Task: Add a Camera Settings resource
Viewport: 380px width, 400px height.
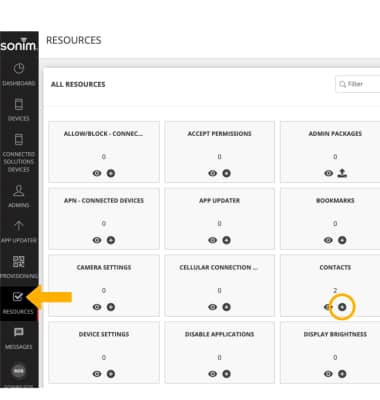Action: tap(111, 307)
